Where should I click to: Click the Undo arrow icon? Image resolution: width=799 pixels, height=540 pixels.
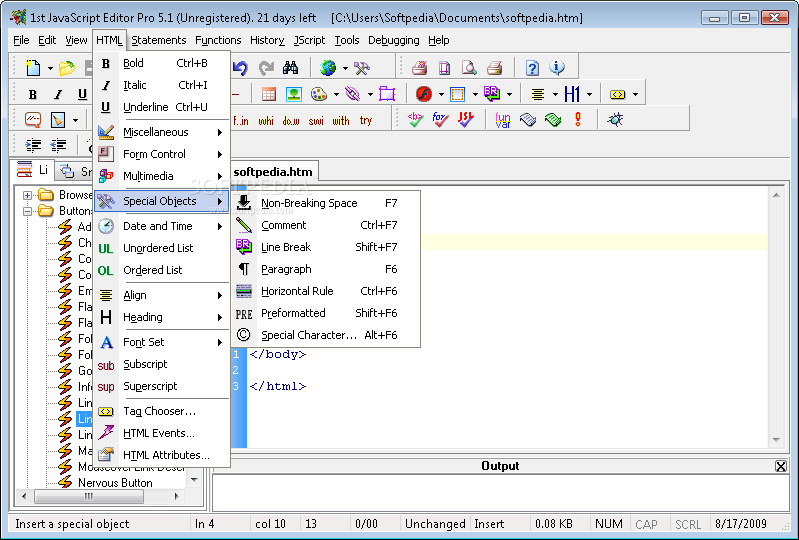(x=240, y=68)
